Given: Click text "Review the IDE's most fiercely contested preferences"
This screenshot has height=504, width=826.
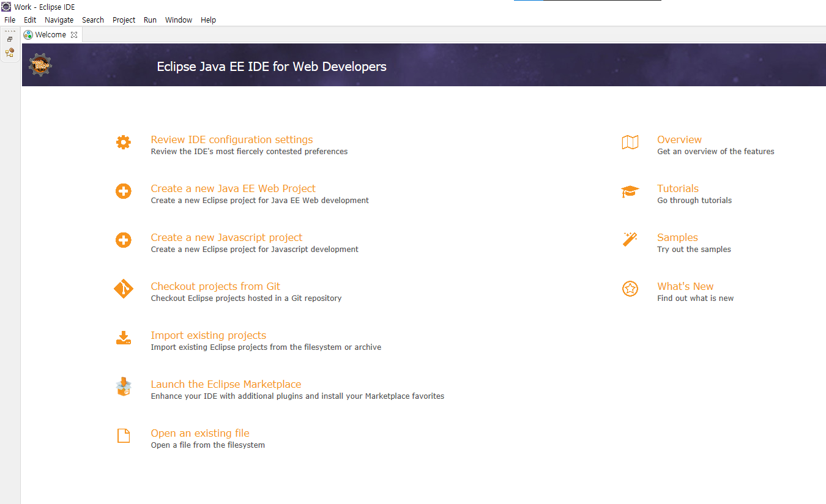Looking at the screenshot, I should coord(249,152).
